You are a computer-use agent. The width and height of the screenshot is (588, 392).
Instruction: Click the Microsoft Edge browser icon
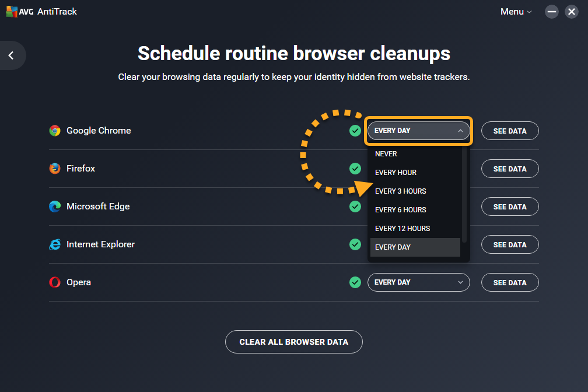55,206
